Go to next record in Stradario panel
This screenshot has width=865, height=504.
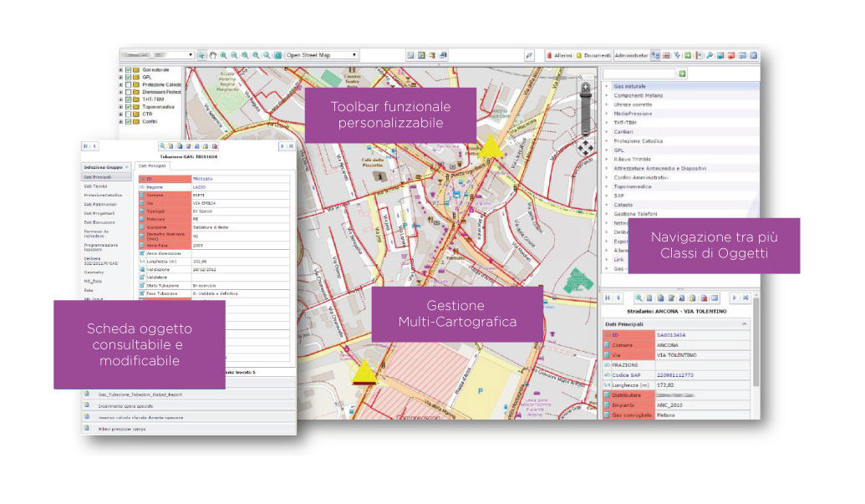point(735,298)
